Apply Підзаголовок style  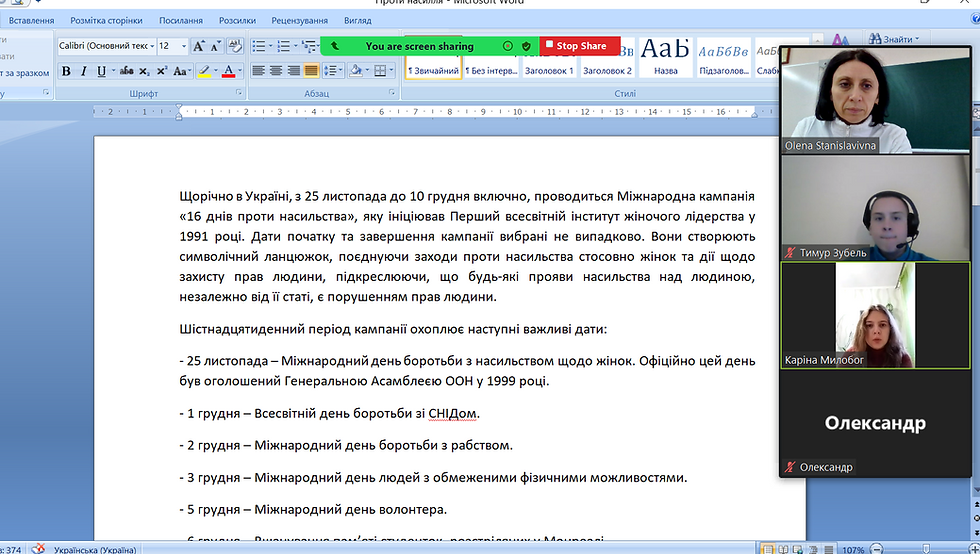723,57
